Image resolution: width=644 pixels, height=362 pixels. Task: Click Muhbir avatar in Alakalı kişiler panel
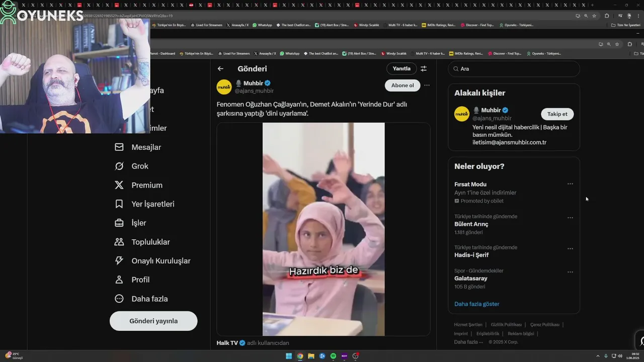click(x=462, y=114)
